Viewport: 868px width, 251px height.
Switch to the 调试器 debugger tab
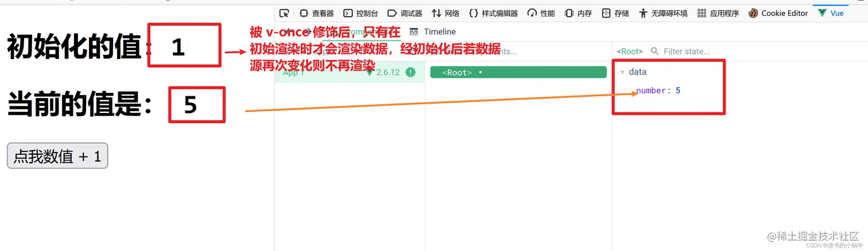(x=405, y=13)
